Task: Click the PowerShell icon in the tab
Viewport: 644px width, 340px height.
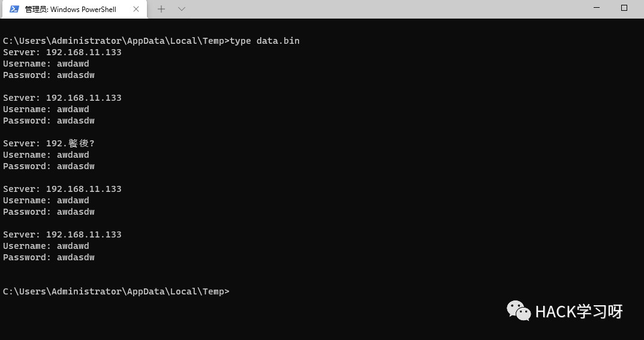Action: click(14, 9)
